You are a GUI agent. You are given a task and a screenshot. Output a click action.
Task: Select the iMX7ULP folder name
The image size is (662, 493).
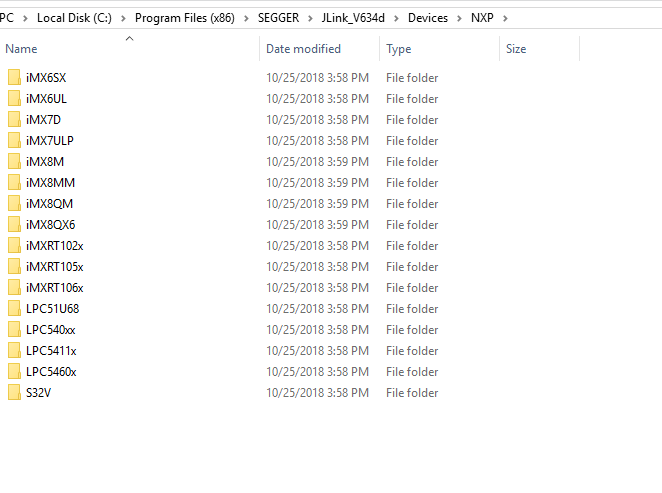[x=50, y=141]
